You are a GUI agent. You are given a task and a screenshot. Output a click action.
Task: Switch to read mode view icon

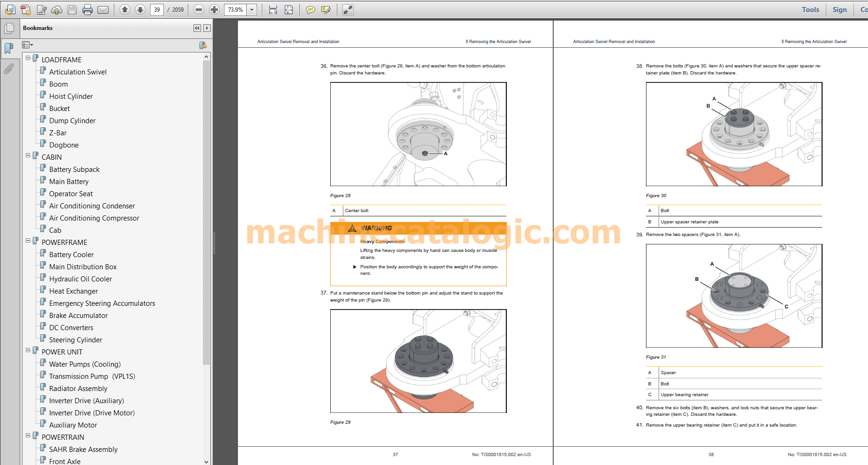(348, 9)
